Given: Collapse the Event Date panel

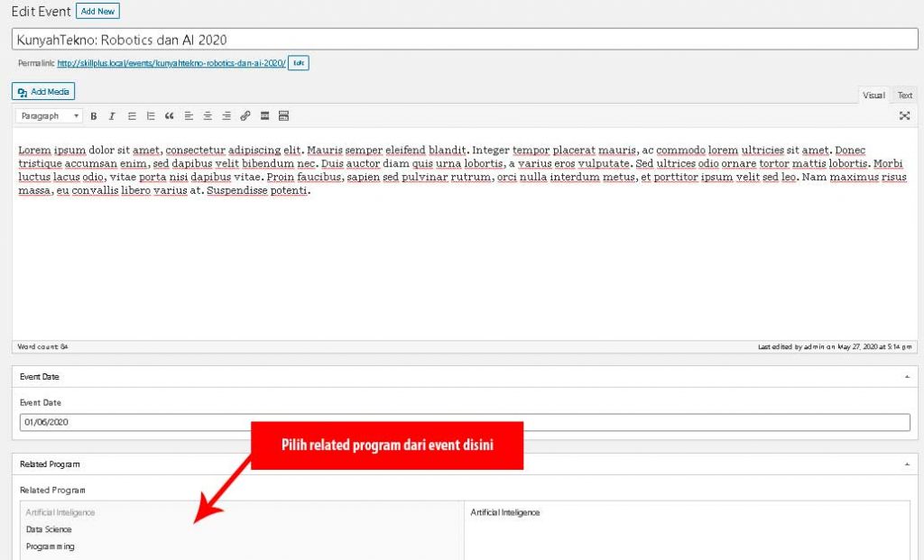Looking at the screenshot, I should tap(907, 377).
